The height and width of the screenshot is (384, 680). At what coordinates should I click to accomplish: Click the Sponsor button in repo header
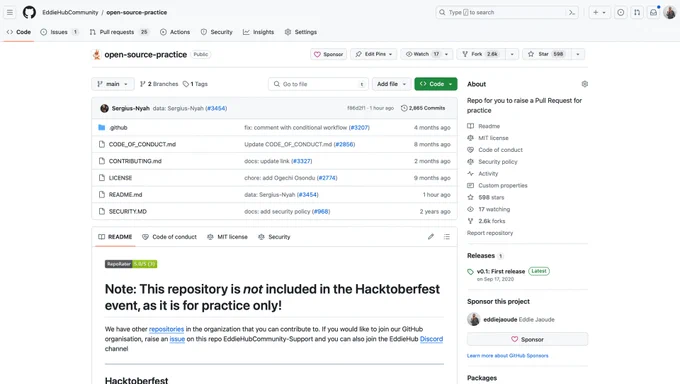click(328, 54)
